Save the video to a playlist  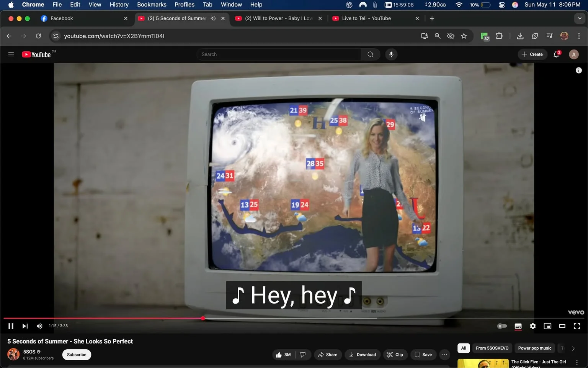coord(423,355)
